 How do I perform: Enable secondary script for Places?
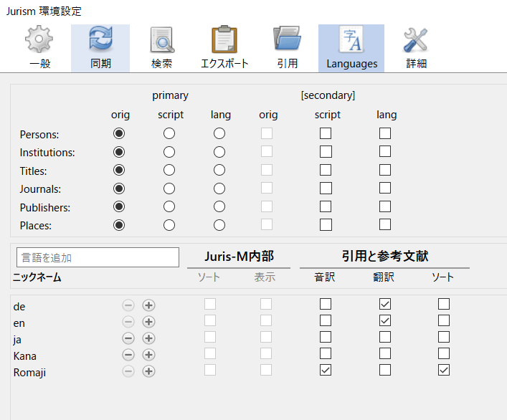[x=326, y=224]
